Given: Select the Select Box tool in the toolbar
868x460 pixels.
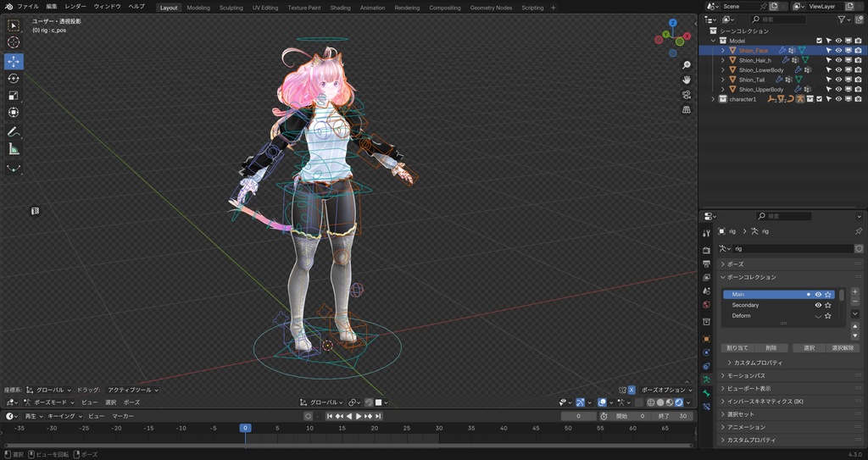Looking at the screenshot, I should 14,25.
